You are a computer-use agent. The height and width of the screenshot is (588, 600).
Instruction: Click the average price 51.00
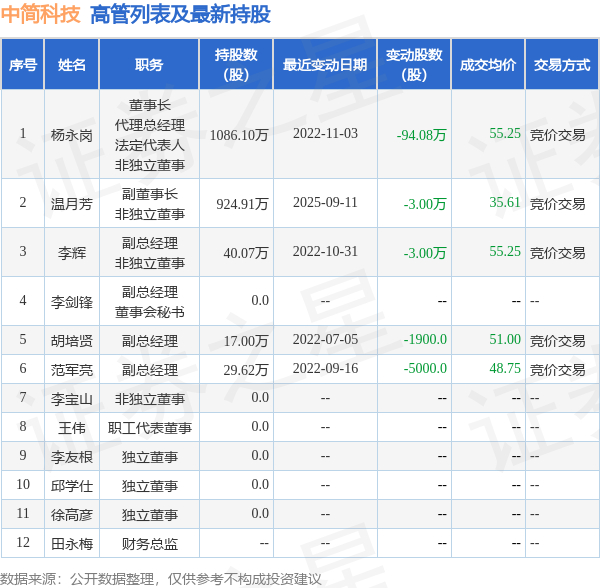tap(505, 339)
